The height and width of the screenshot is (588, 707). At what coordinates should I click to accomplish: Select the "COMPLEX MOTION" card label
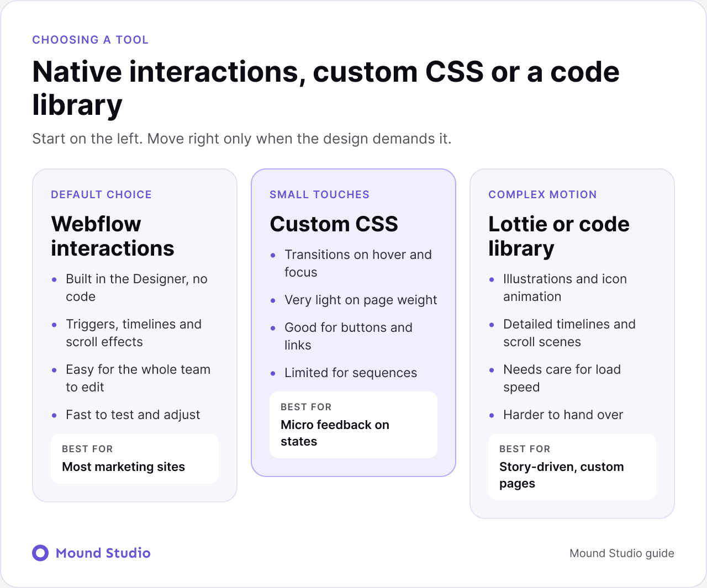click(x=543, y=194)
